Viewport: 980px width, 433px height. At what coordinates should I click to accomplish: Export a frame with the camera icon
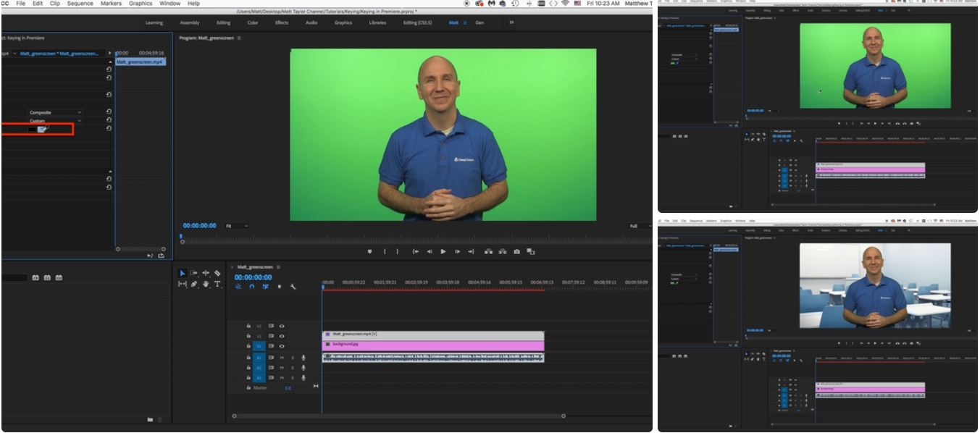pos(516,251)
